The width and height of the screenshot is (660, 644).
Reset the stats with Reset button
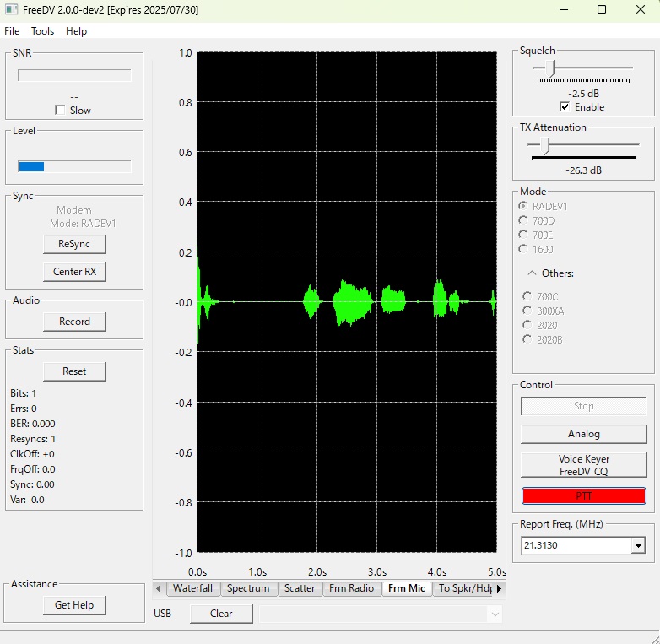click(x=74, y=371)
